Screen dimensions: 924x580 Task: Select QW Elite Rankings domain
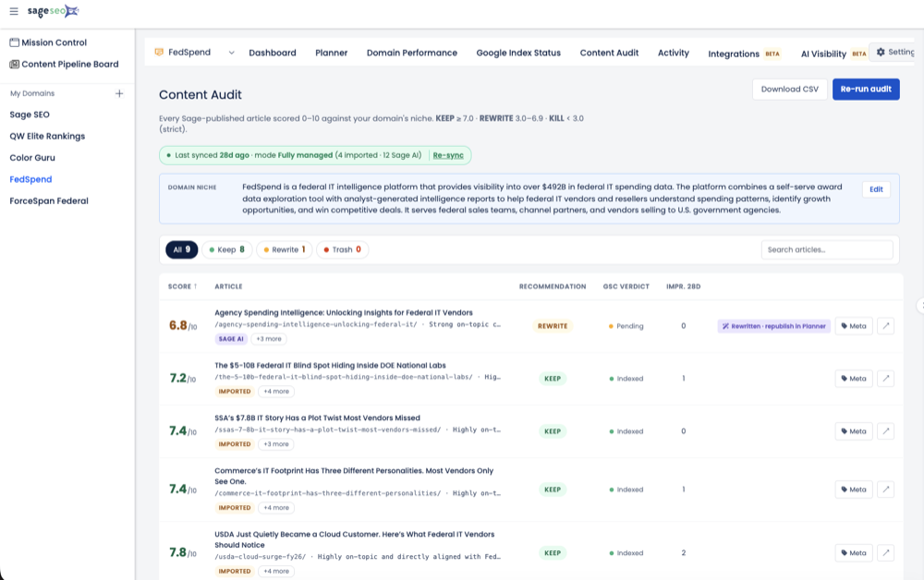tap(47, 136)
